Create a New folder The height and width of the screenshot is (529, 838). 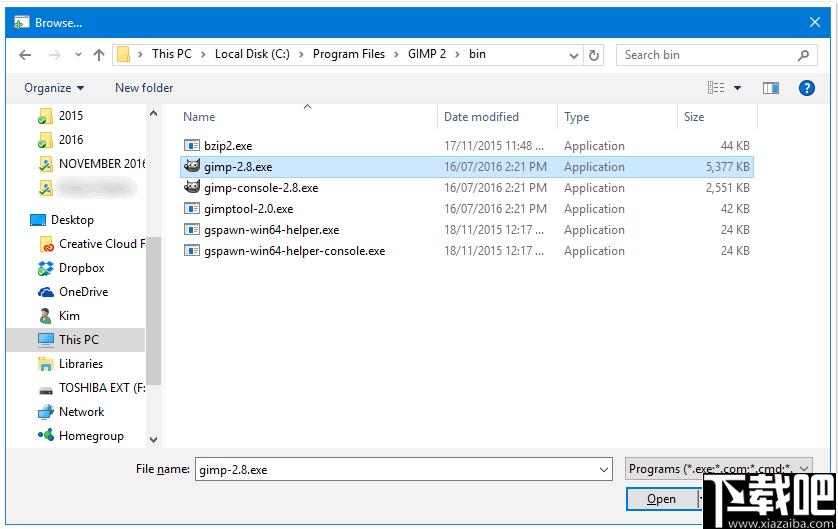pyautogui.click(x=144, y=88)
